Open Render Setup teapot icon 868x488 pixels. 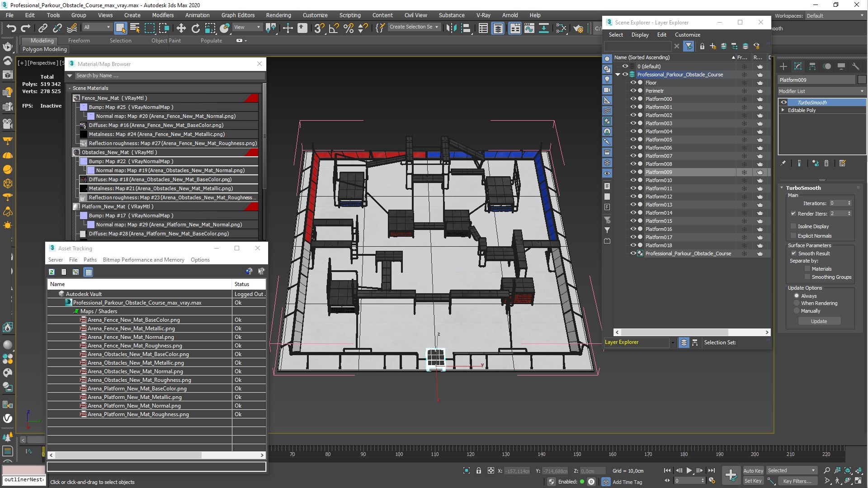point(578,28)
